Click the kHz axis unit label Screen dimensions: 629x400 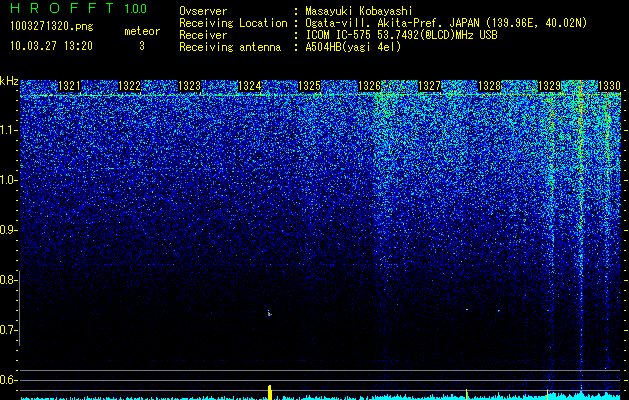click(x=9, y=81)
